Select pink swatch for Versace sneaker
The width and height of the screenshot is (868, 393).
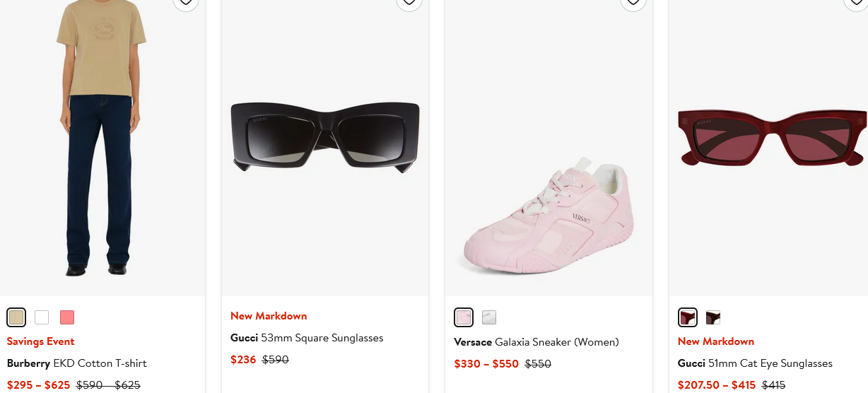coord(464,317)
